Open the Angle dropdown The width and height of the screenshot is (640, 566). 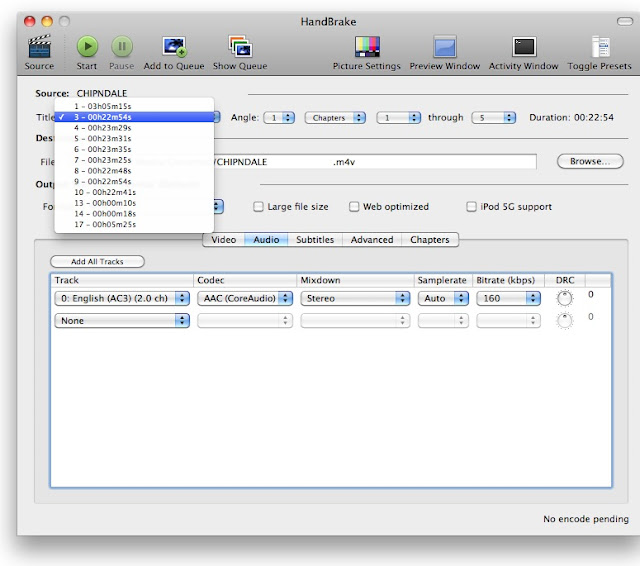pyautogui.click(x=279, y=118)
